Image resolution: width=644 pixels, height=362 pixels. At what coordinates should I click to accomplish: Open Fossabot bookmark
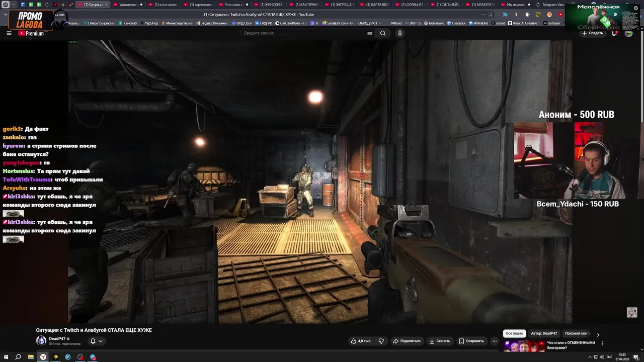[456, 23]
